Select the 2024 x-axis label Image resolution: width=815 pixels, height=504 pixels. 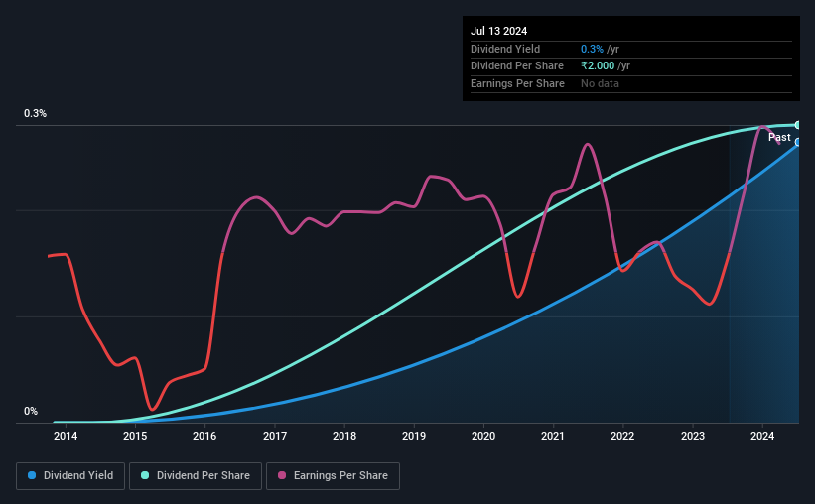point(762,436)
